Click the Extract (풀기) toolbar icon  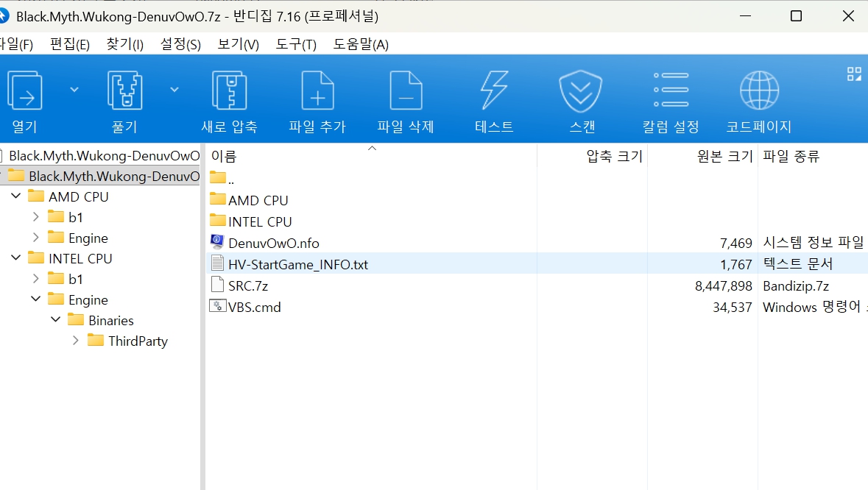pyautogui.click(x=124, y=91)
